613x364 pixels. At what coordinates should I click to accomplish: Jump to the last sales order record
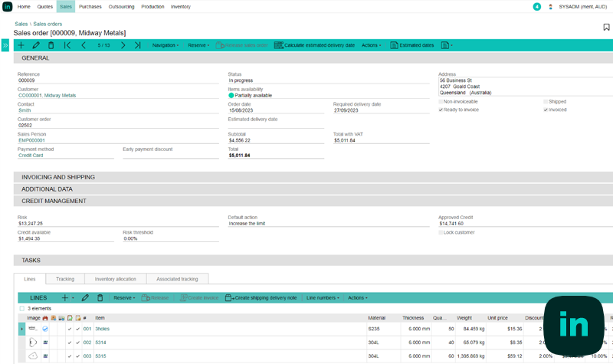(138, 45)
